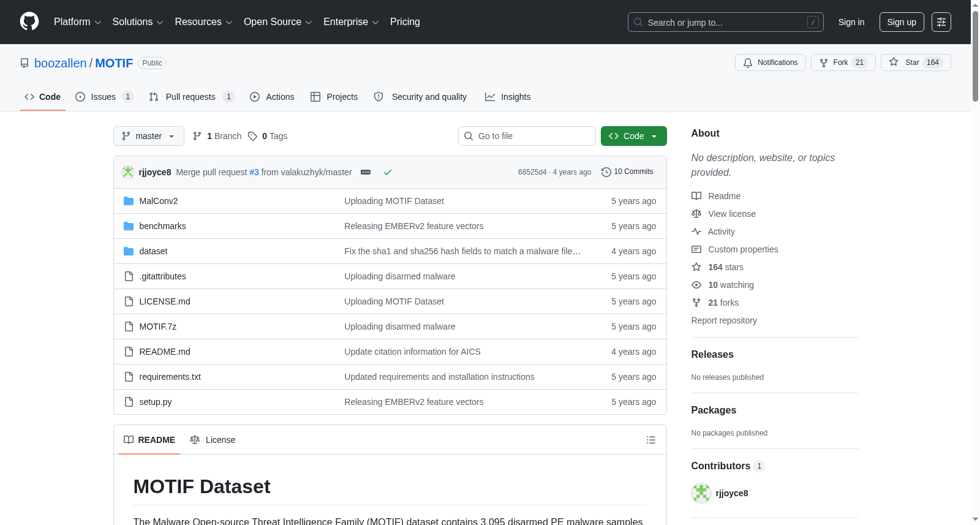Click the Sign up button
This screenshot has width=980, height=525.
[x=902, y=22]
